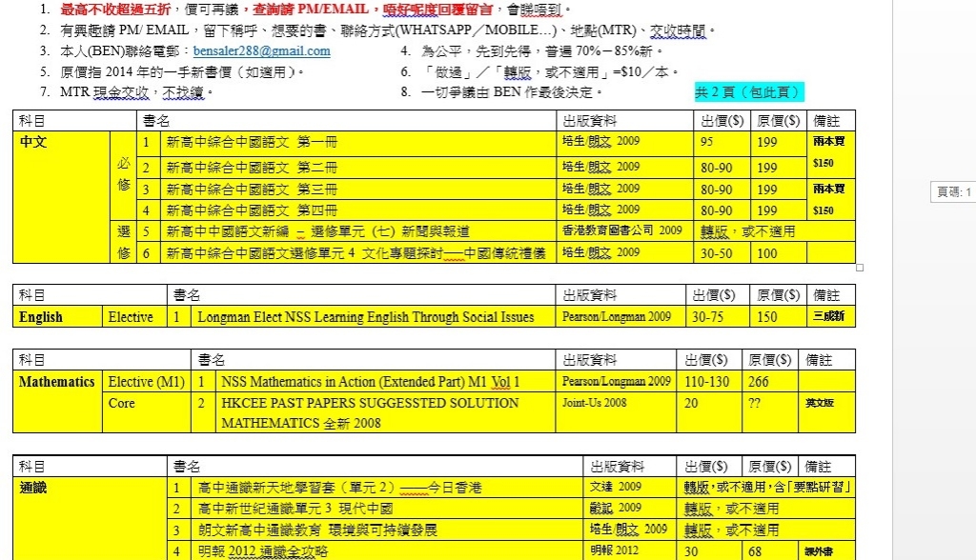976x560 pixels.
Task: Click the table resize handle below 備註 column
Action: (x=860, y=268)
